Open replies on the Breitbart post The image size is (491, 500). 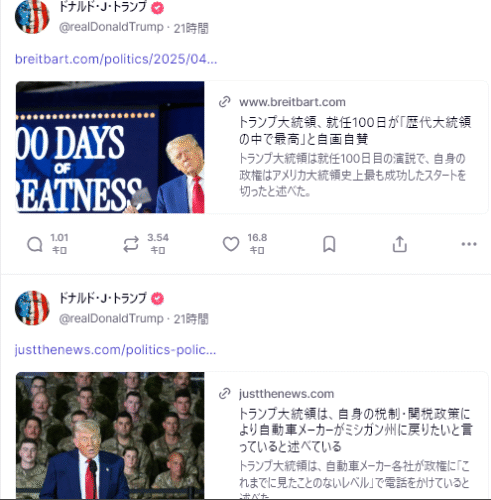[x=35, y=245]
